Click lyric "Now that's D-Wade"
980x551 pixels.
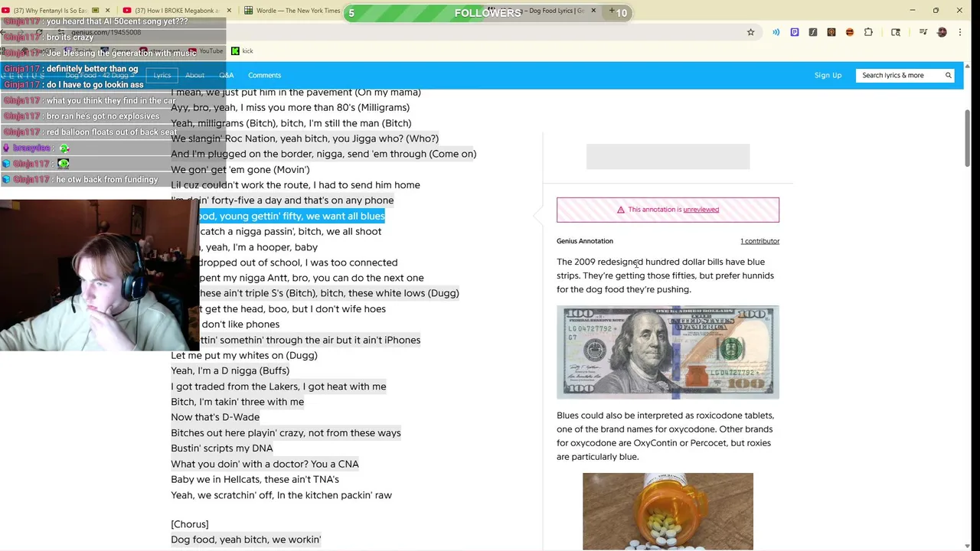point(214,417)
